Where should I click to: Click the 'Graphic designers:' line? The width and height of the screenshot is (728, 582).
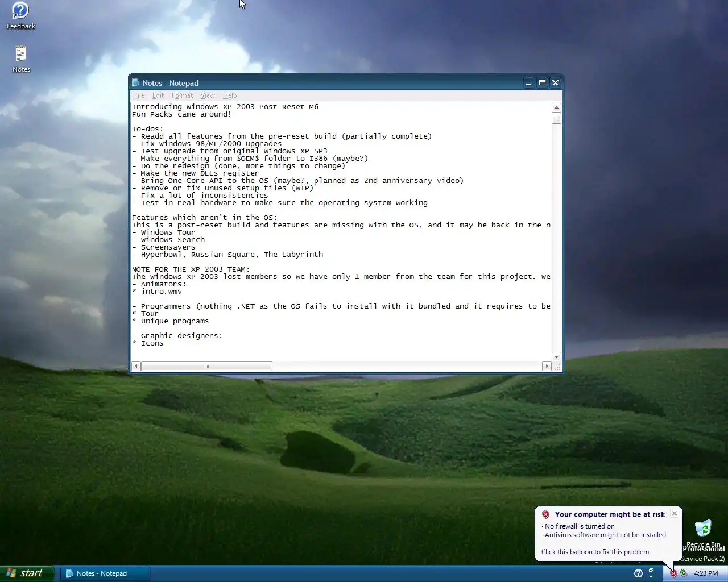[x=177, y=336]
